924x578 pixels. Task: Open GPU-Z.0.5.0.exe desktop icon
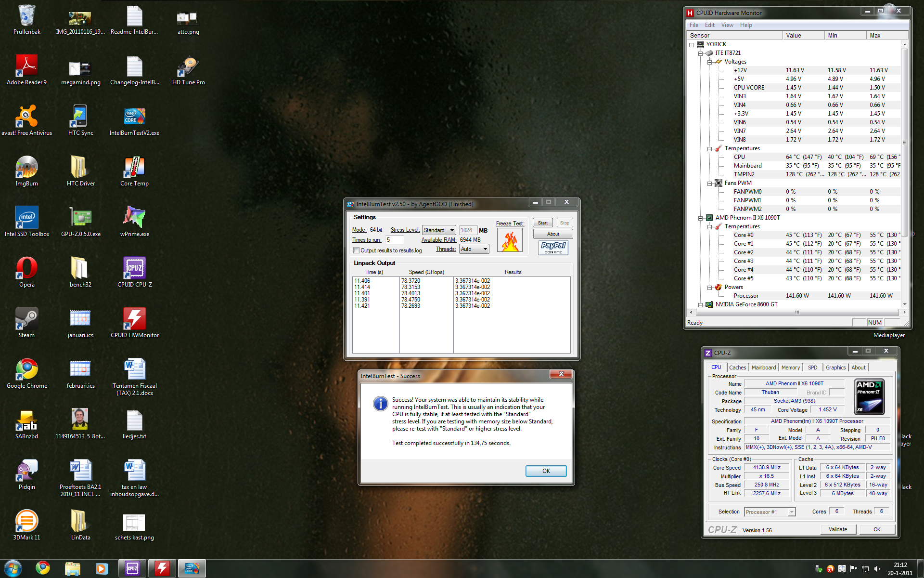tap(81, 222)
